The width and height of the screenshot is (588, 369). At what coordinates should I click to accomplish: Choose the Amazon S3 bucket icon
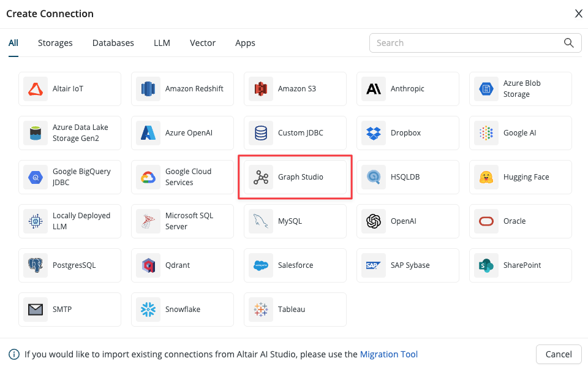(x=261, y=89)
